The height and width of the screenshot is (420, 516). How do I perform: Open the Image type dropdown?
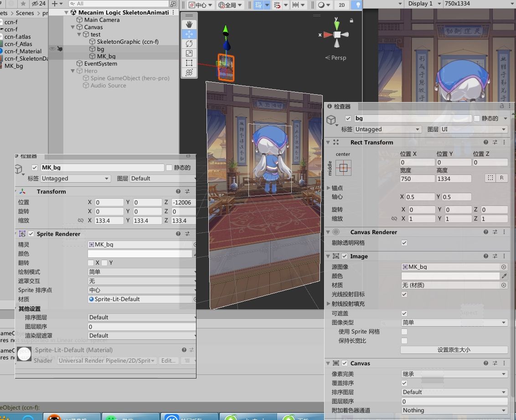click(x=454, y=323)
